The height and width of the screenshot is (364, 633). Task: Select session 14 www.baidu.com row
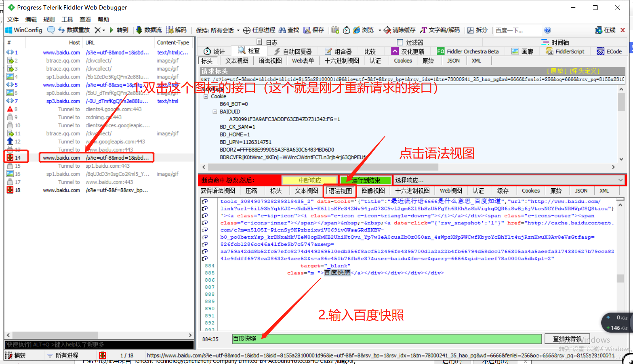[99, 157]
